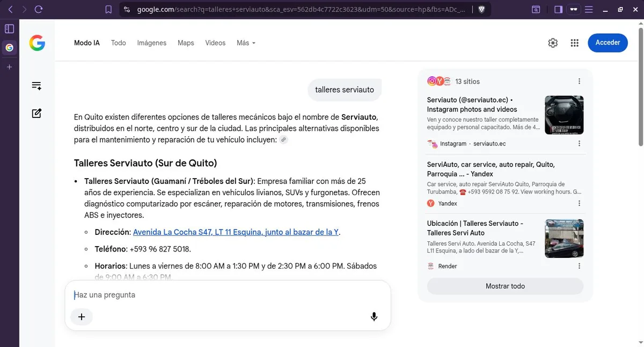Toggle vertical tabs panel icon at top-left

9,29
